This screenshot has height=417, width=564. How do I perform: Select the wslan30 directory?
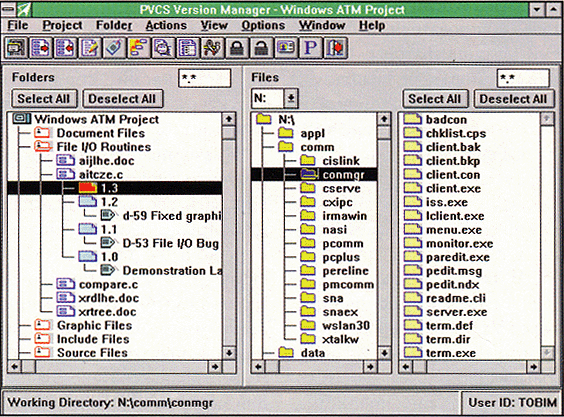coord(346,325)
